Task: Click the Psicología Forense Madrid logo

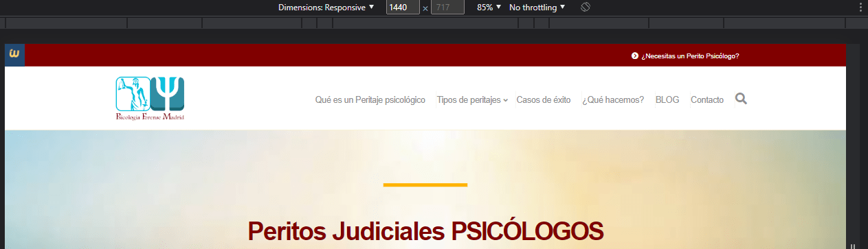Action: coord(150,98)
